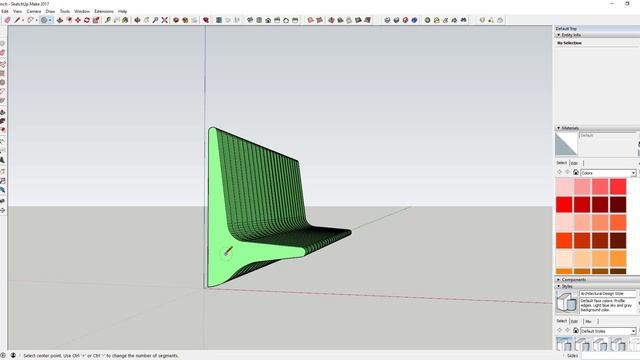This screenshot has height=360, width=640.
Task: Select the Eraser tool in top toolbar
Action: coord(7,20)
